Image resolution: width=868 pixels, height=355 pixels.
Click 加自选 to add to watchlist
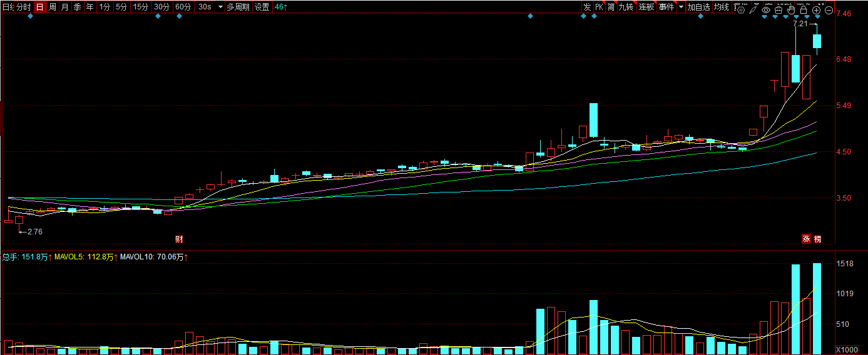[698, 7]
